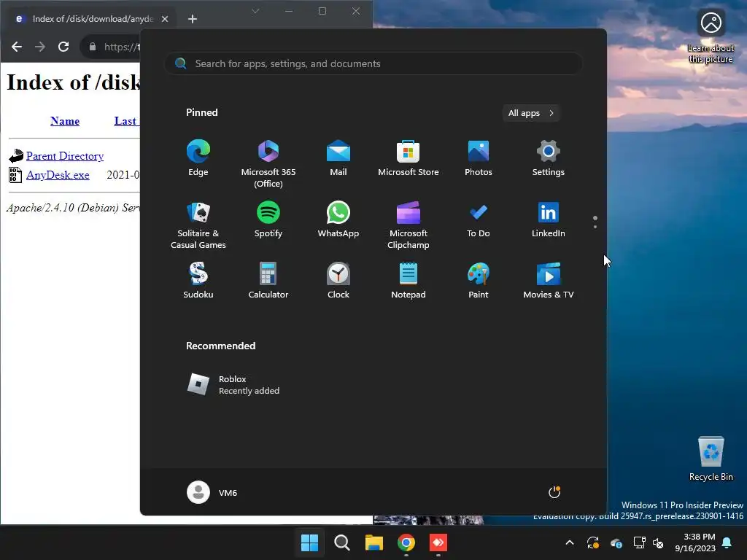Open AnyDesk from the taskbar

pyautogui.click(x=438, y=542)
